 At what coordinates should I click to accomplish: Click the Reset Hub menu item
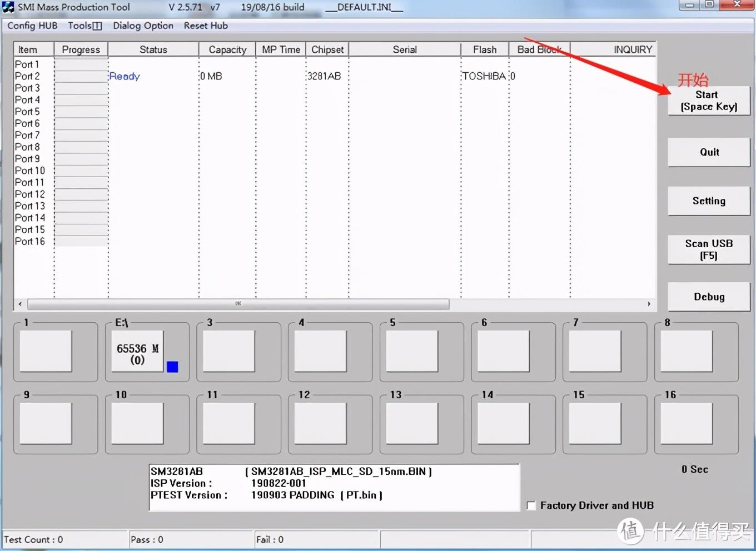pos(206,26)
